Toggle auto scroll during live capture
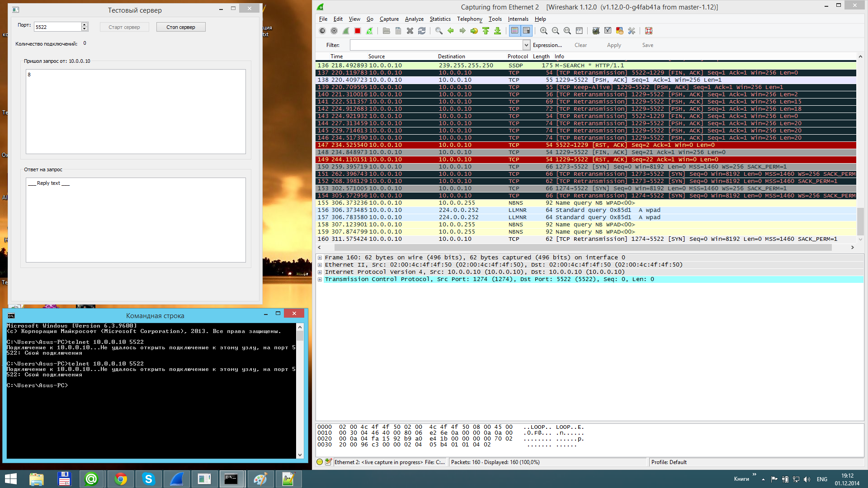Viewport: 868px width, 488px height. pos(526,31)
